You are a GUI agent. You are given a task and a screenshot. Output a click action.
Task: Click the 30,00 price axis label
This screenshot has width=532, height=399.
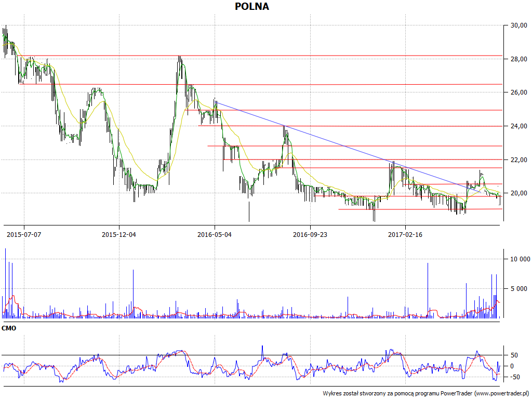tap(519, 25)
